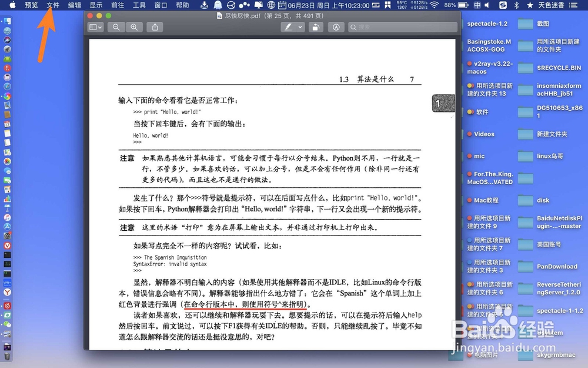588x368 pixels.
Task: Open NetEase Music red icon in Dock
Action: pos(7,306)
